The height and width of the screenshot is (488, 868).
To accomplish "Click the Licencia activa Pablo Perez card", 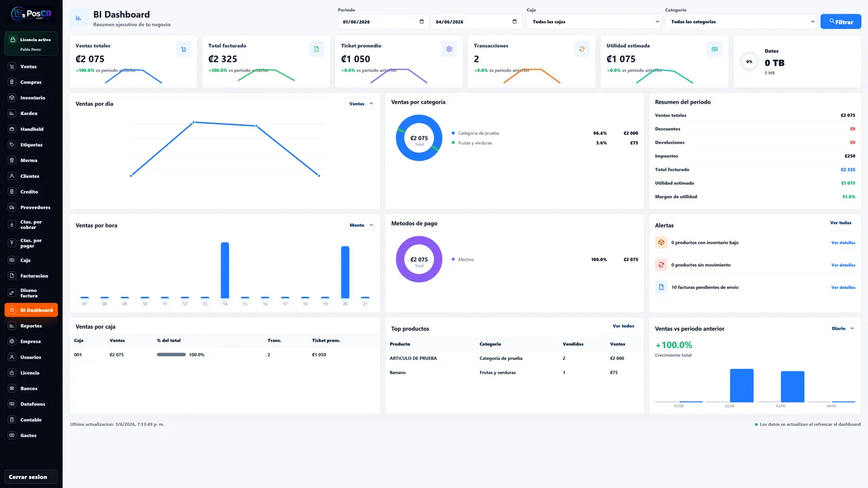I will (31, 44).
